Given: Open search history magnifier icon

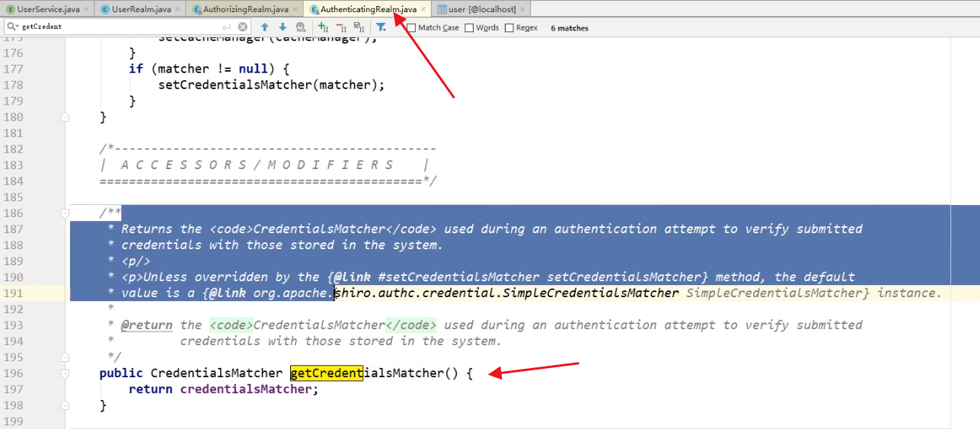Looking at the screenshot, I should (x=12, y=27).
